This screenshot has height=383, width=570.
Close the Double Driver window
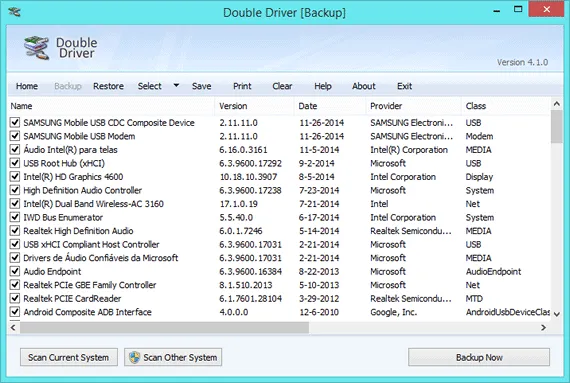[546, 9]
